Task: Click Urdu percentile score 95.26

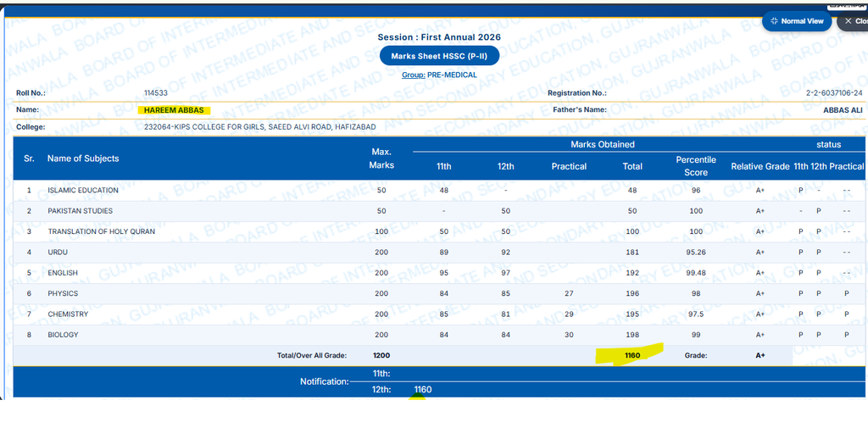Action: click(696, 253)
